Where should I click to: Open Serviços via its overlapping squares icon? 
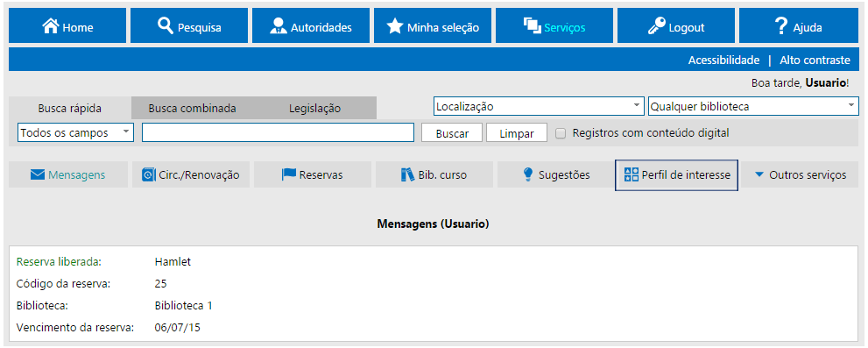coord(532,26)
